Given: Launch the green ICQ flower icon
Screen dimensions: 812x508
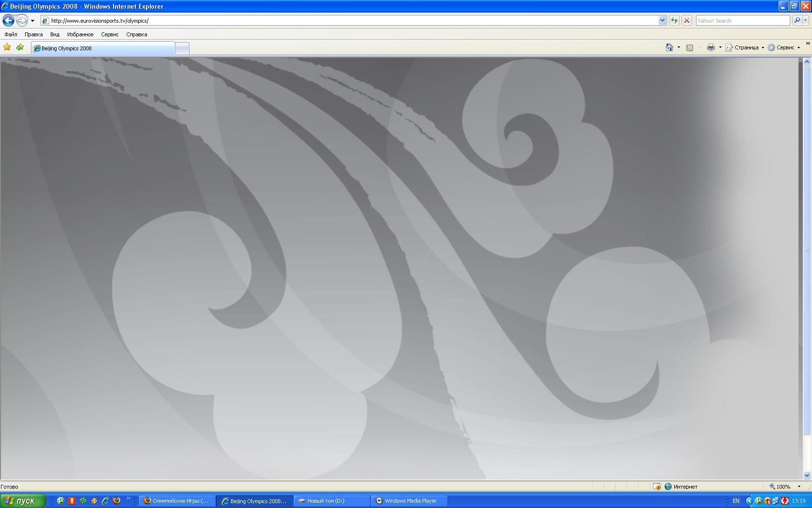Looking at the screenshot, I should 83,501.
